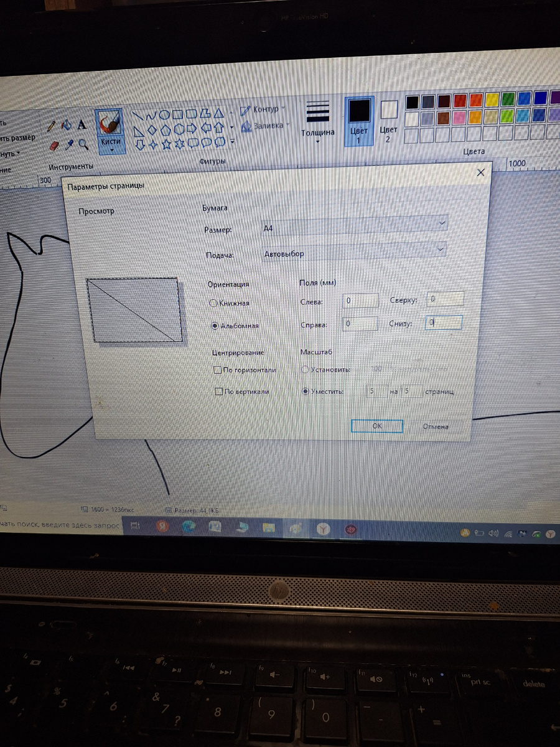Select the Text tool letter A

(82, 124)
